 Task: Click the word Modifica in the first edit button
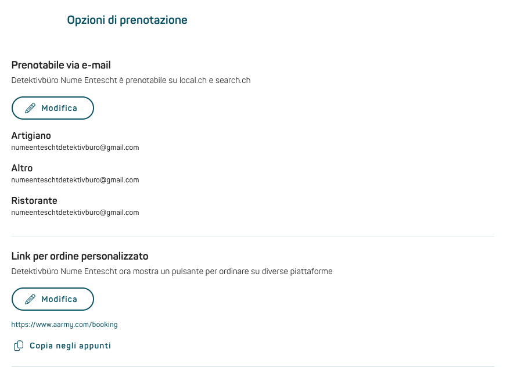[x=59, y=108]
